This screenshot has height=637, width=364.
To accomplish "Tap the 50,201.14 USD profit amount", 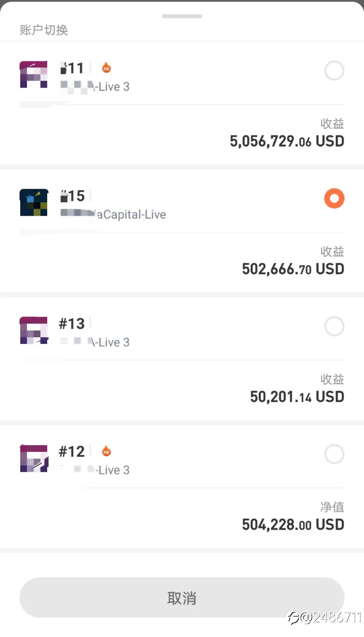I will (x=297, y=397).
